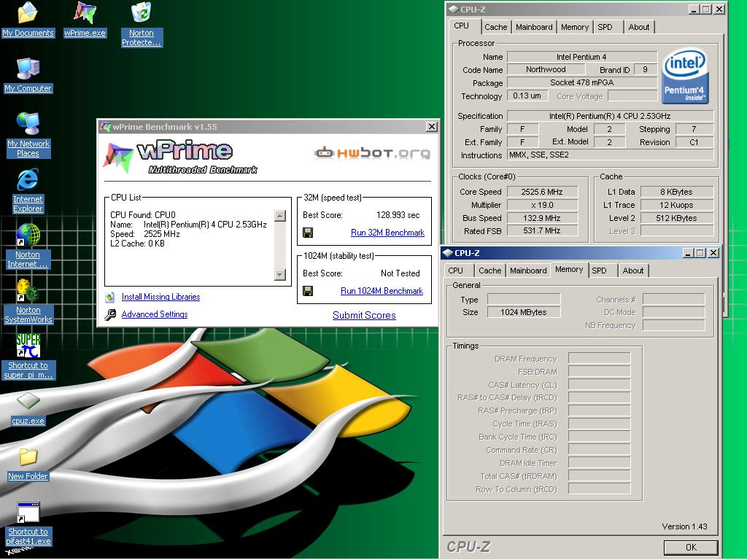Image resolution: width=747 pixels, height=560 pixels.
Task: Click CPU List scrollbar down arrow
Action: [x=280, y=275]
